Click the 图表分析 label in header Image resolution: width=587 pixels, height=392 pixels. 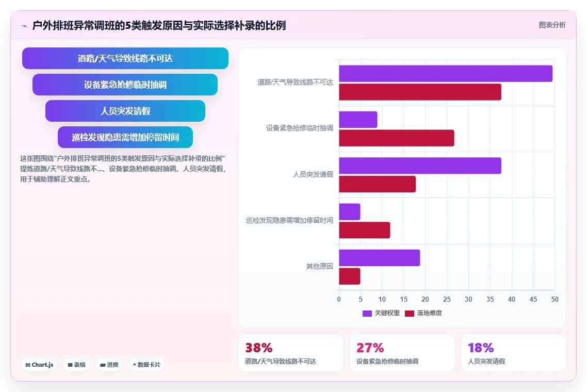552,25
